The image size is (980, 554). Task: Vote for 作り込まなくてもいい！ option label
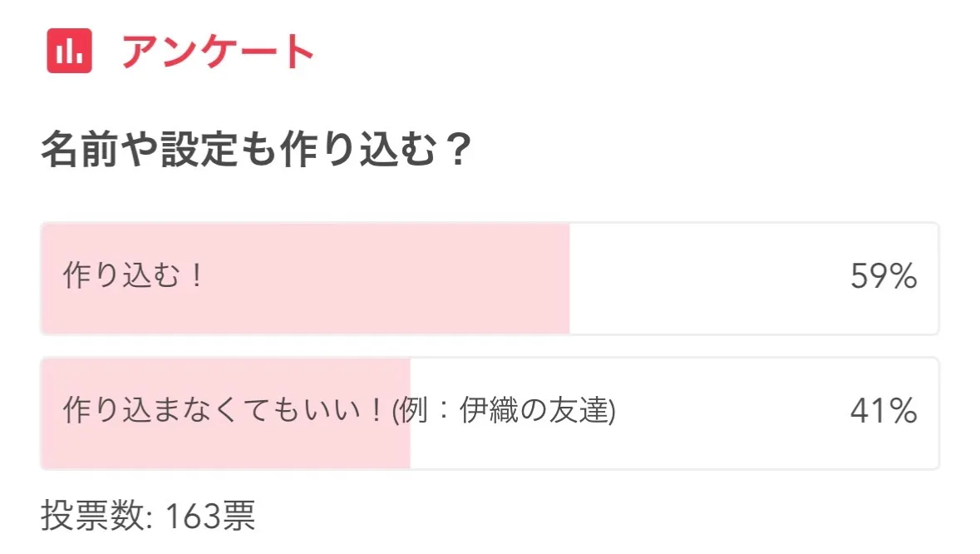click(226, 411)
